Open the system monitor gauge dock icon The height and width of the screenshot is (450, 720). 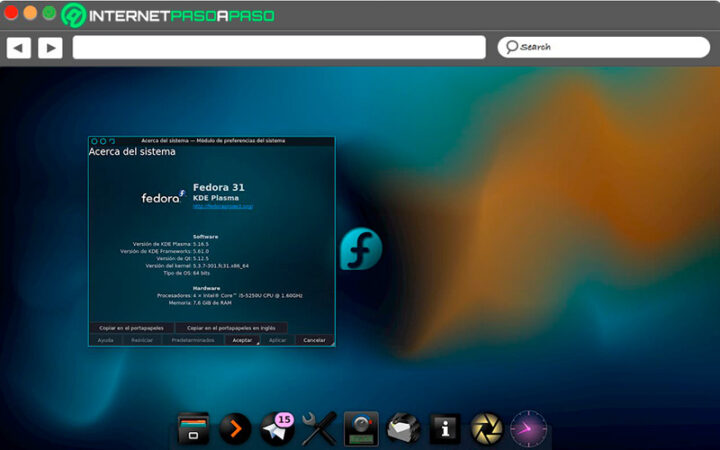[361, 429]
